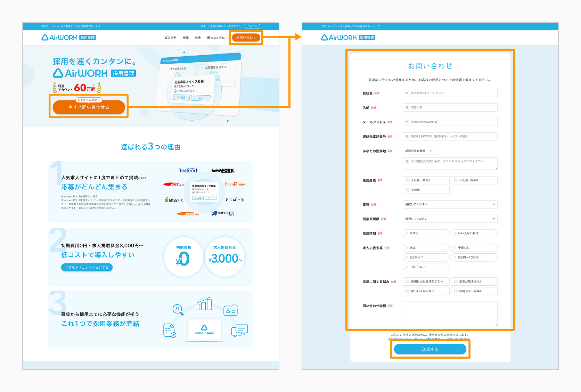Select the 今すぐ radio option

tap(426, 233)
